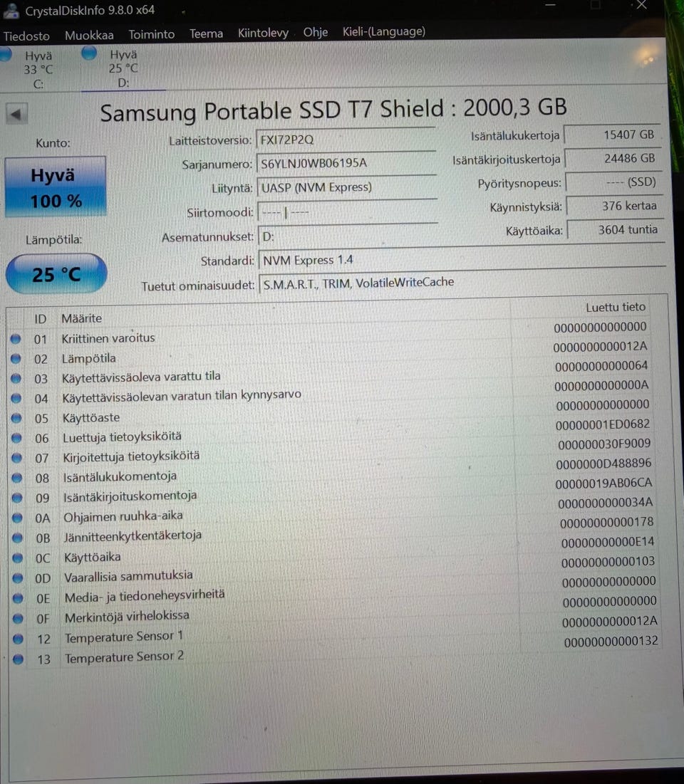This screenshot has height=784, width=684.
Task: Click the status dot for Kriittinen varoitus row
Action: (x=16, y=339)
